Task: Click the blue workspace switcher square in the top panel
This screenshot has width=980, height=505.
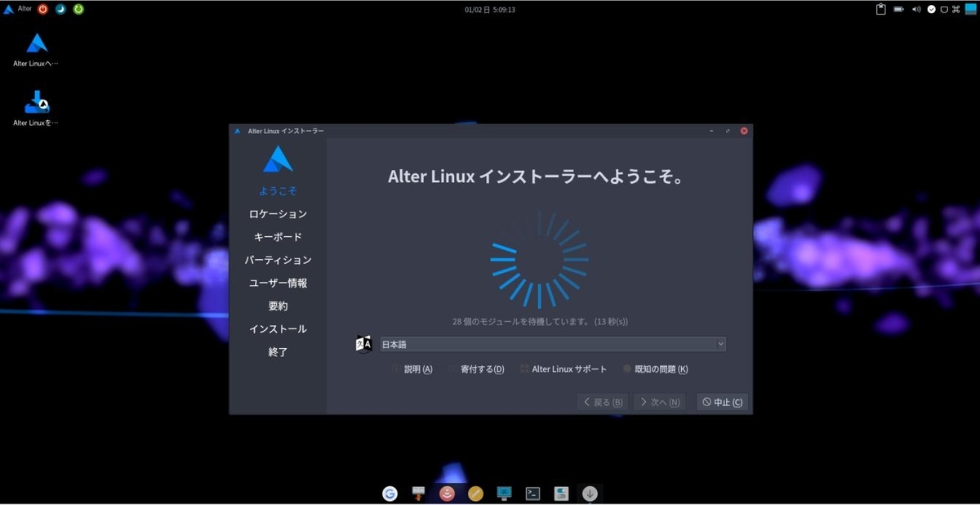Action: click(x=969, y=10)
